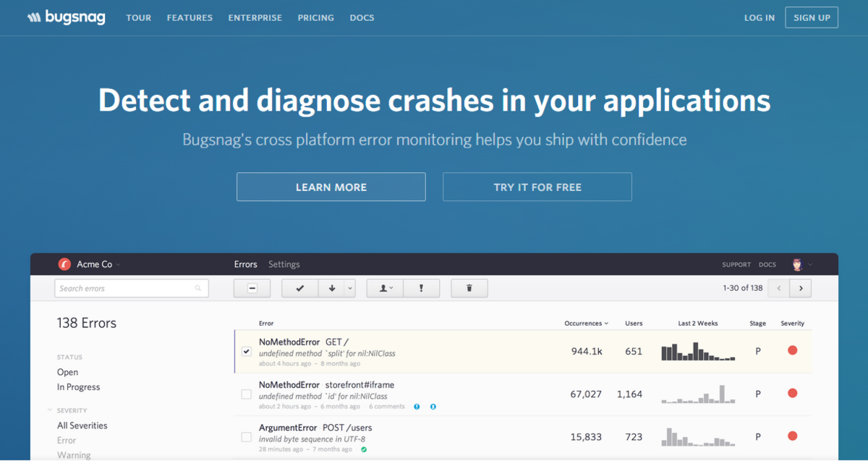This screenshot has width=868, height=461.
Task: Click Try It For Free button
Action: point(537,187)
